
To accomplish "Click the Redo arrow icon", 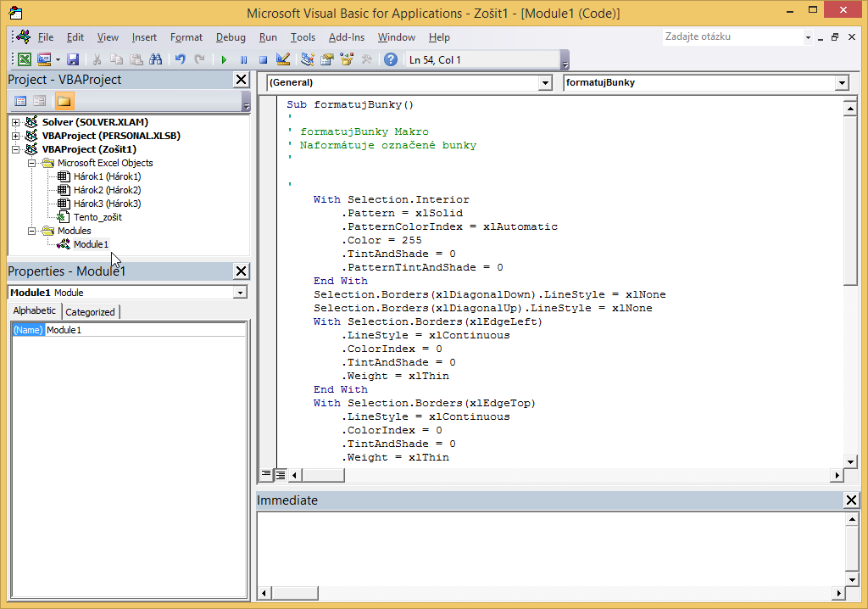I will coord(200,59).
